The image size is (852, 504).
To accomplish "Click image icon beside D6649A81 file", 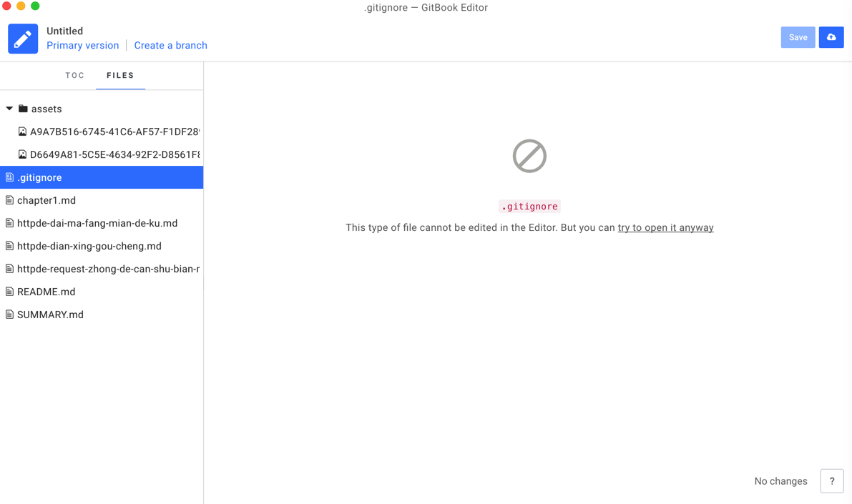I will [x=22, y=154].
